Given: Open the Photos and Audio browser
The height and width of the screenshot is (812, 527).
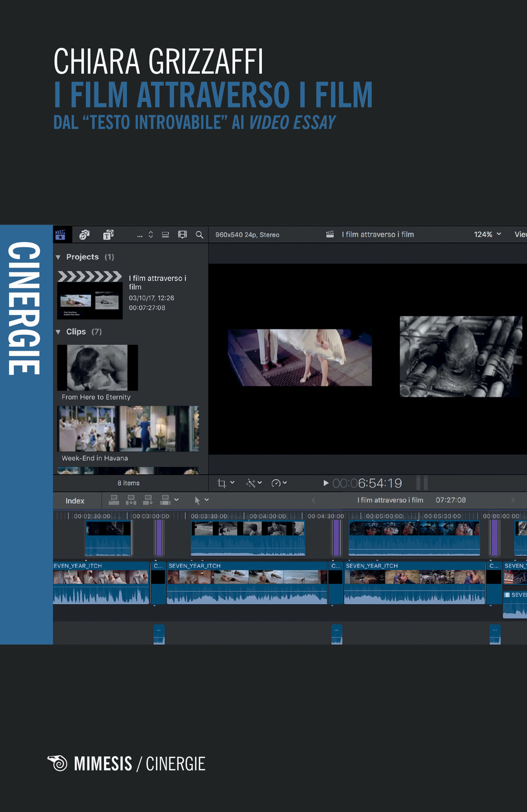Looking at the screenshot, I should (84, 235).
